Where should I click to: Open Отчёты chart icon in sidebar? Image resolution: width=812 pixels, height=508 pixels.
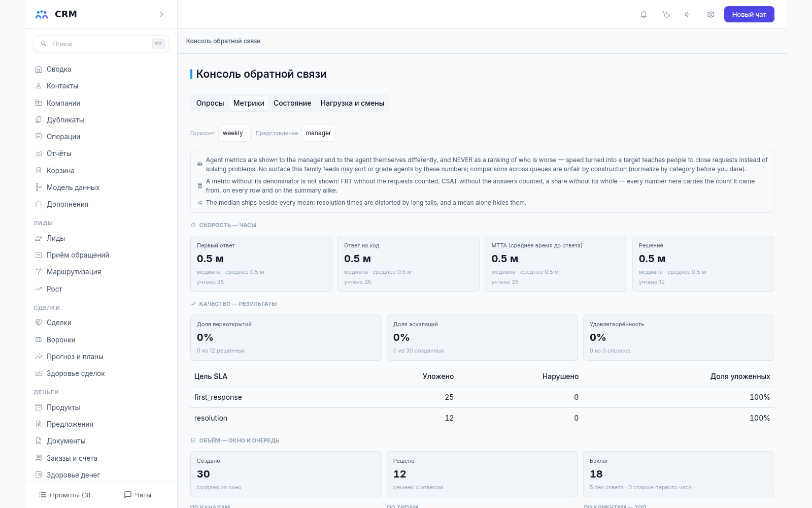point(39,153)
